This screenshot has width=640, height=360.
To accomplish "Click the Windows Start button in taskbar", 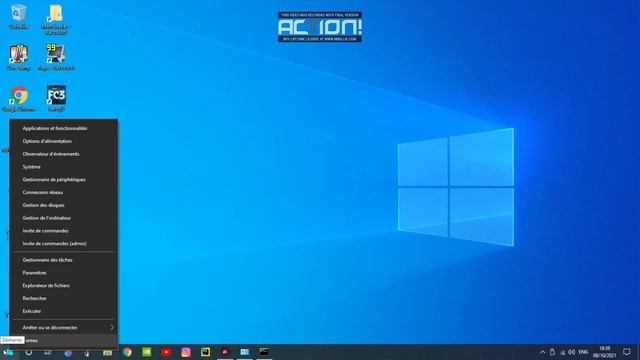I will tap(8, 352).
